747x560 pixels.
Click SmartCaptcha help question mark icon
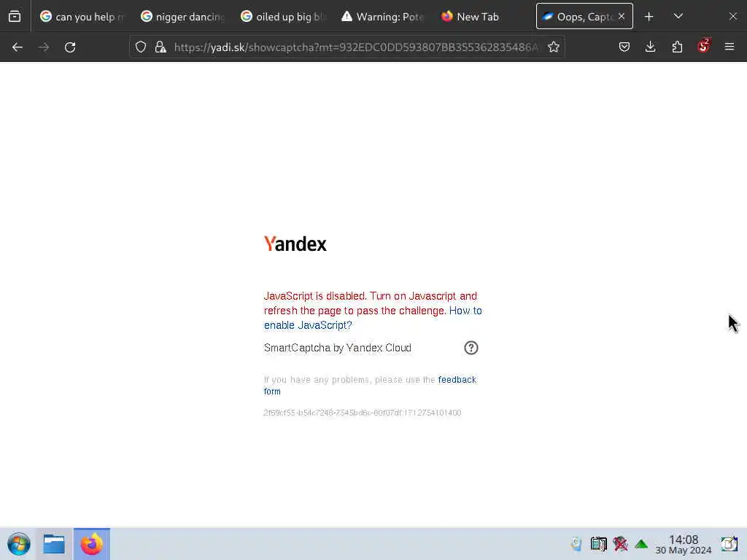click(x=471, y=348)
